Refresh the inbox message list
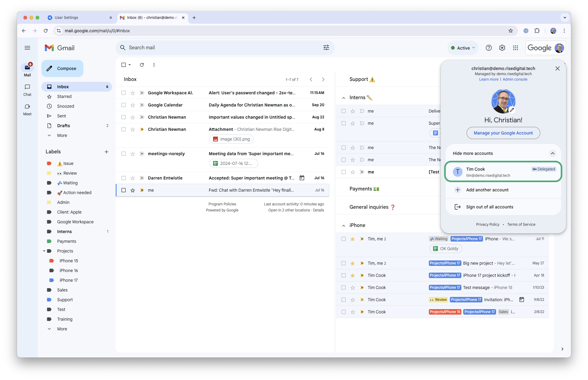This screenshot has width=588, height=380. click(142, 65)
